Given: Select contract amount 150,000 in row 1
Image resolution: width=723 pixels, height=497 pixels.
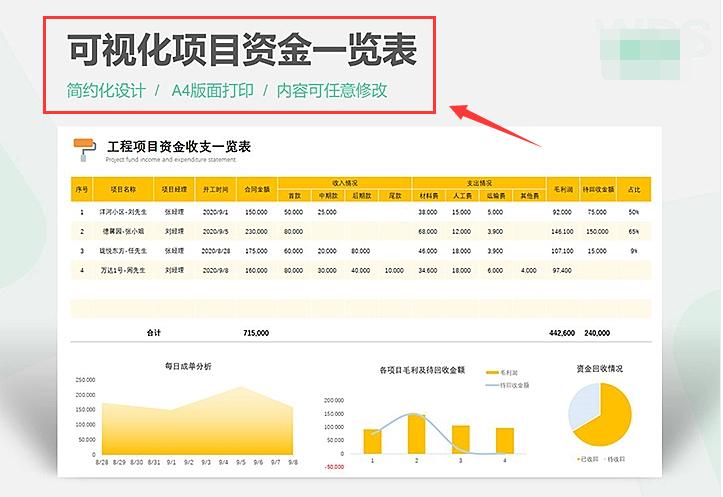Looking at the screenshot, I should coord(256,212).
